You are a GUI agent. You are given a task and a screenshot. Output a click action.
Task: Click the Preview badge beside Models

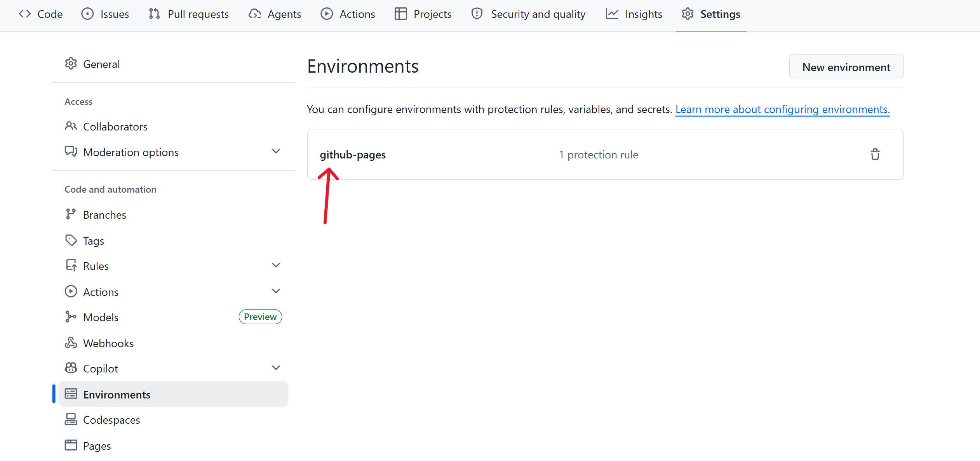click(x=260, y=317)
